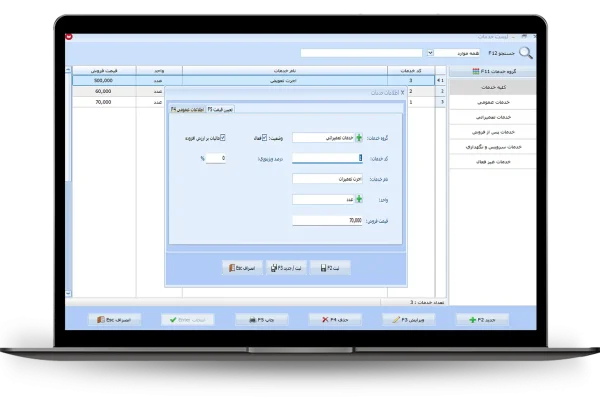600x400 pixels.
Task: Click the 500,000 price cell
Action: [104, 81]
